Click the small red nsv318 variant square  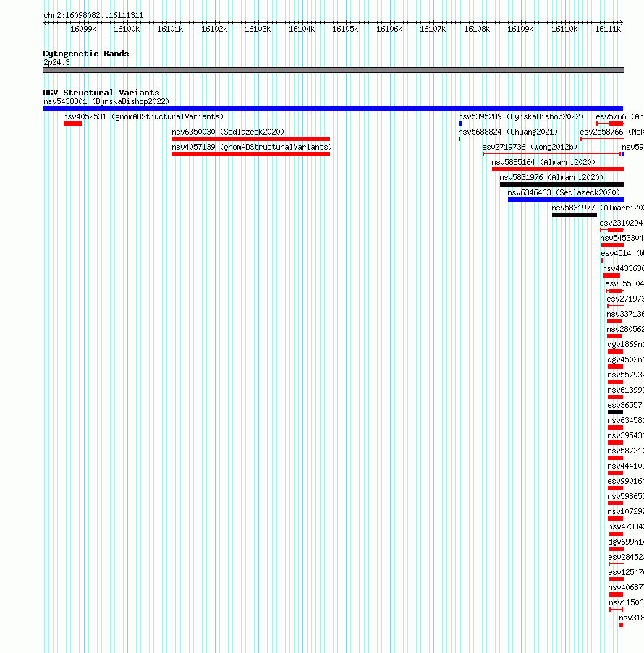621,625
